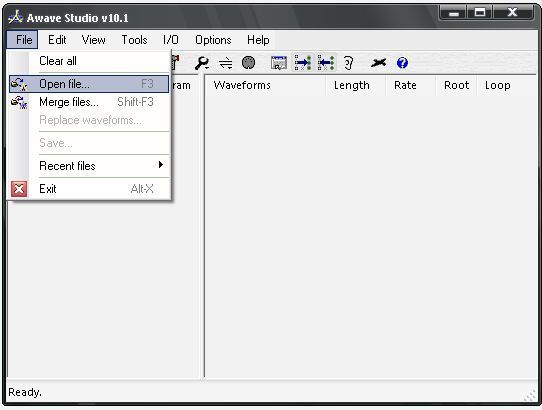Click the Waveforms column header
The image size is (542, 410).
click(x=265, y=85)
